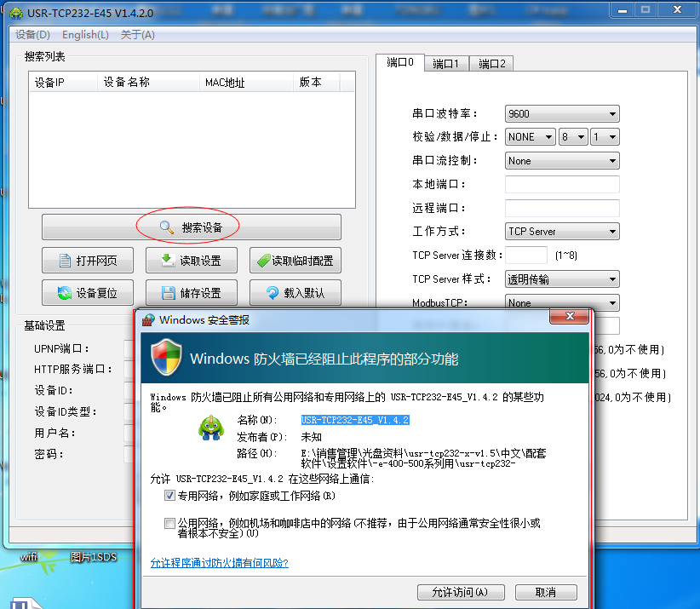Click the 允许访问(A) button
This screenshot has width=700, height=609.
(460, 592)
